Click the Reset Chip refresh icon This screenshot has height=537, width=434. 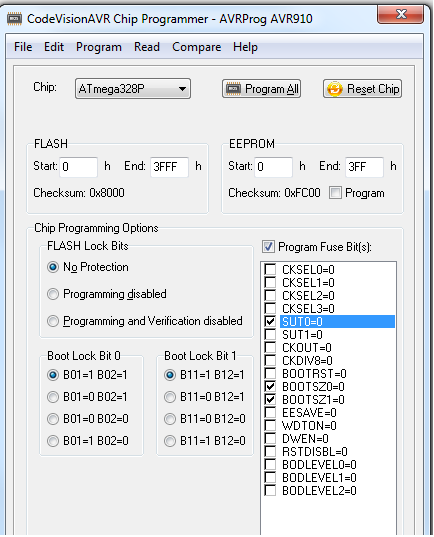[335, 89]
